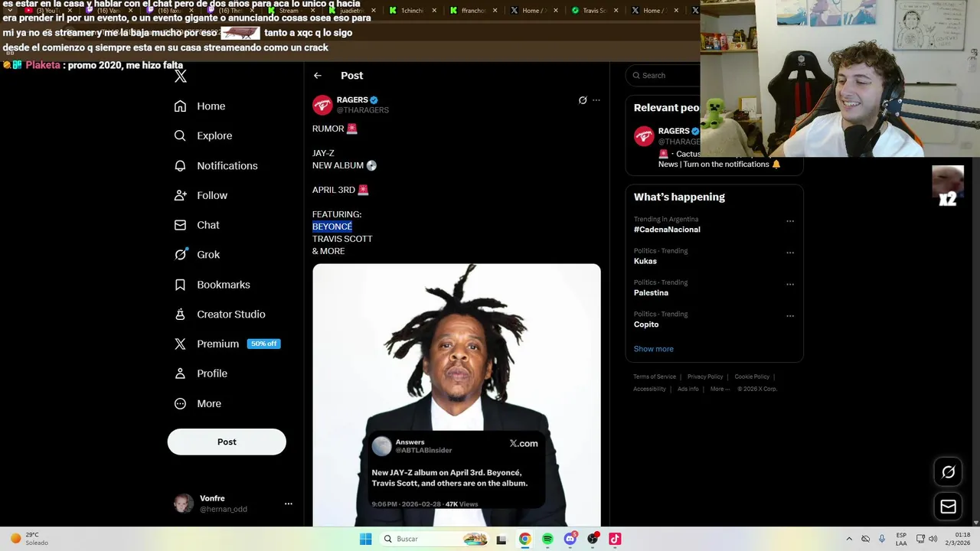Click the microphone icon in the system tray

pyautogui.click(x=882, y=539)
